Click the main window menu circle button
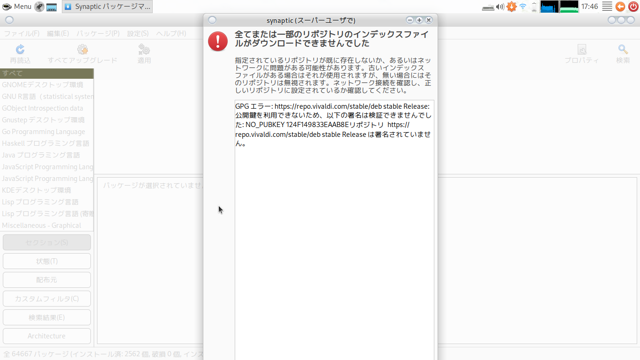Image resolution: width=640 pixels, height=360 pixels. pyautogui.click(x=9, y=20)
